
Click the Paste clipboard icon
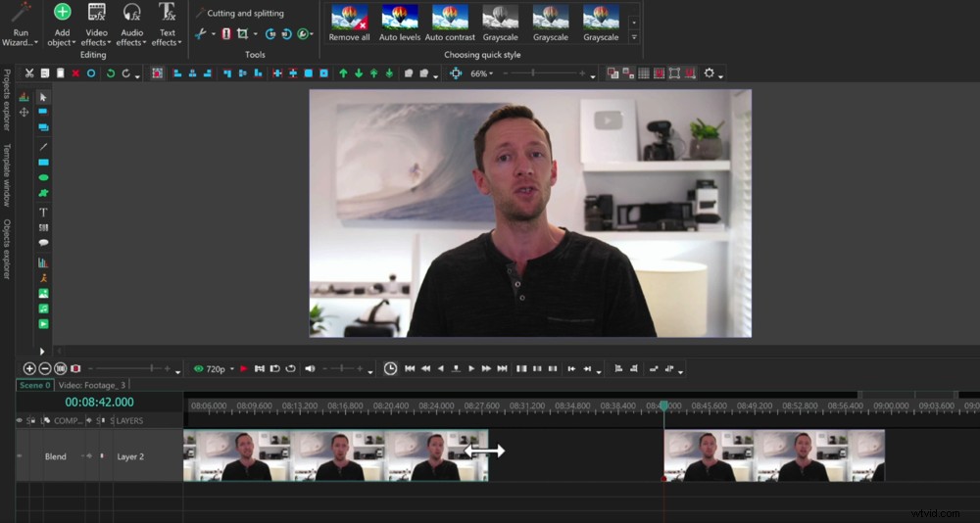coord(60,73)
